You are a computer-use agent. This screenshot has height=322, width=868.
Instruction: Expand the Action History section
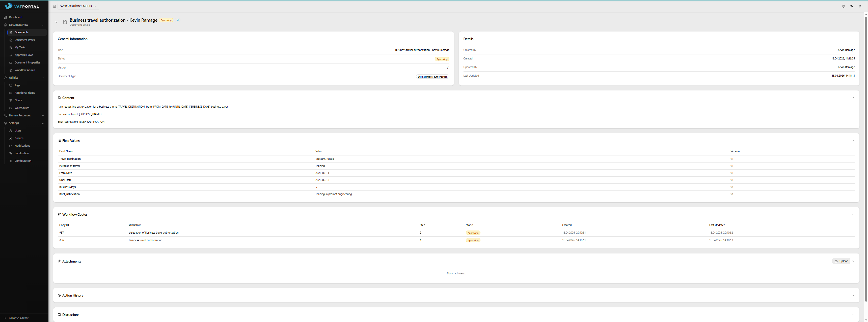coord(853,295)
